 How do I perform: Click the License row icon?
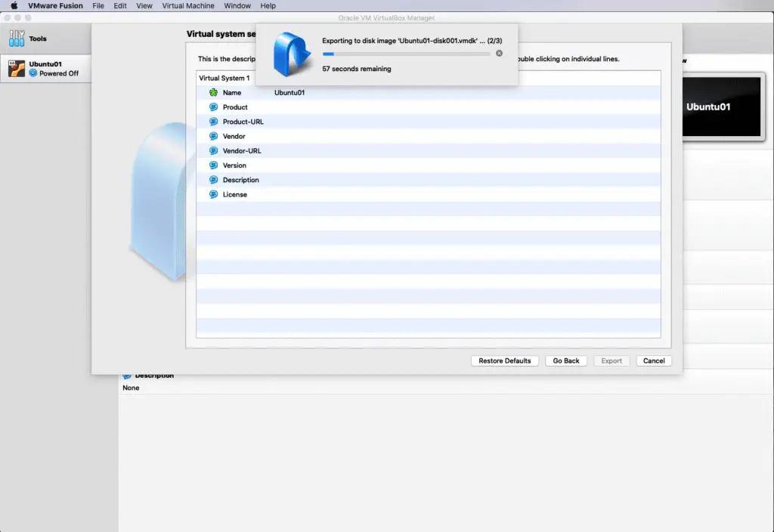pos(213,194)
